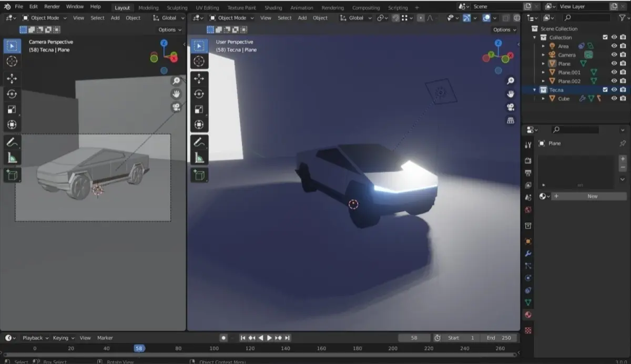The image size is (631, 364).
Task: Select the Transform tool in right viewport
Action: coord(199,124)
